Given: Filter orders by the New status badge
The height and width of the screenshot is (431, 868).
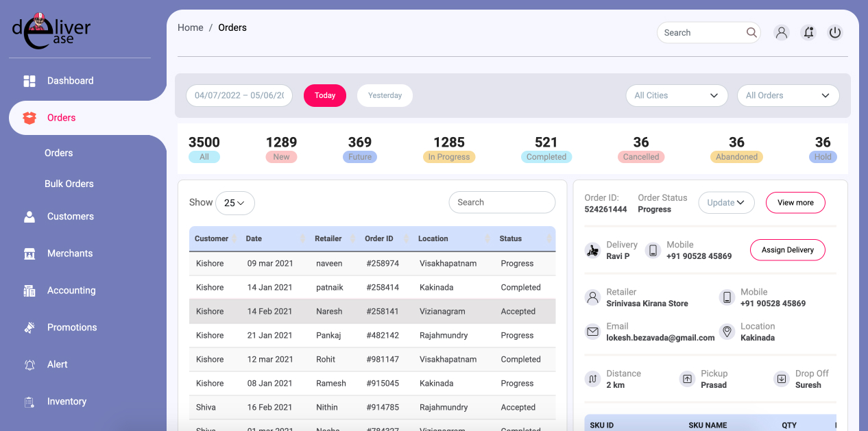Looking at the screenshot, I should tap(281, 157).
